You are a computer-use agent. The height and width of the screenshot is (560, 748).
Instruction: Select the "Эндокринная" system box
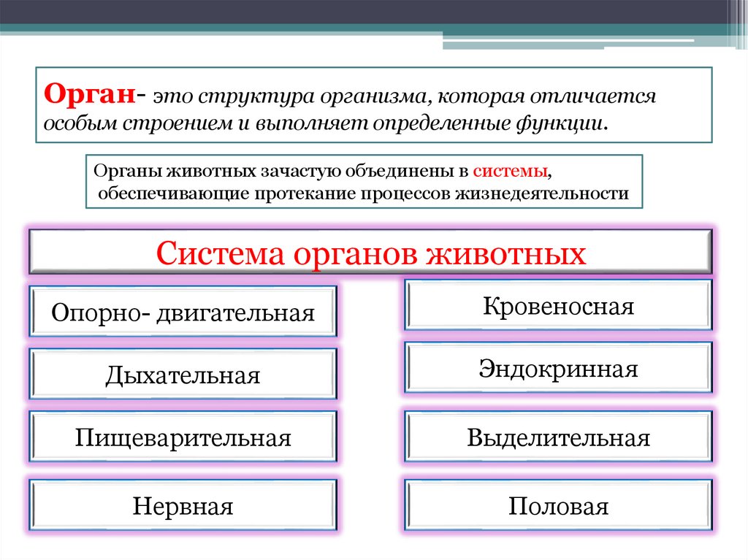point(560,369)
